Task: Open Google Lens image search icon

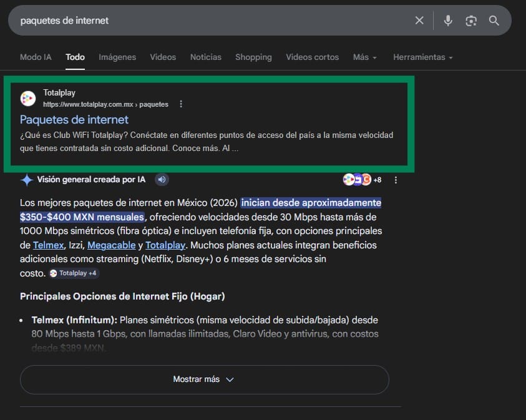Action: [x=471, y=21]
